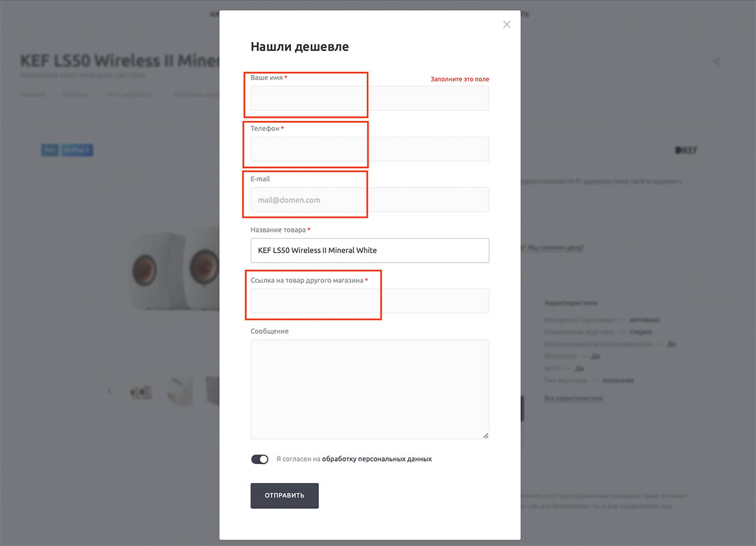Click the "Ваше имя" input field

370,98
